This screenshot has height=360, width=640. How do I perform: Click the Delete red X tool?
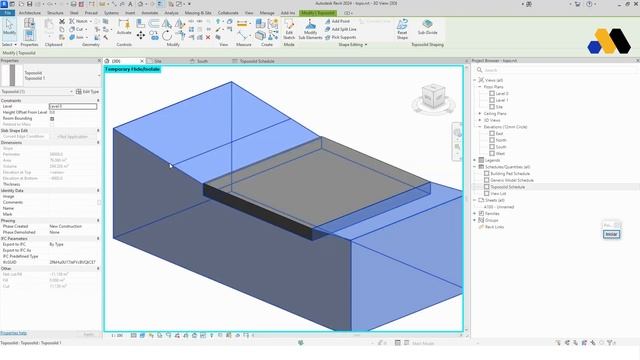[208, 37]
